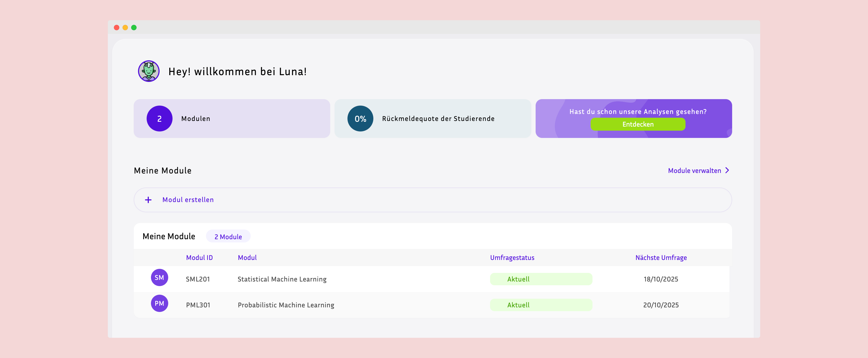Image resolution: width=868 pixels, height=358 pixels.
Task: Click the plus icon next to Modul erstellen
Action: tap(148, 199)
